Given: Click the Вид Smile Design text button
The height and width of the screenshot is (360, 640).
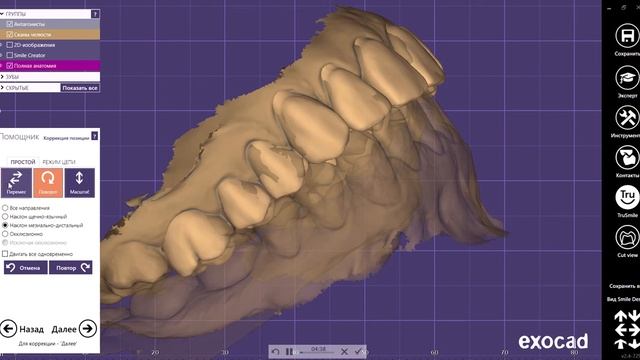Looking at the screenshot, I should point(623,299).
